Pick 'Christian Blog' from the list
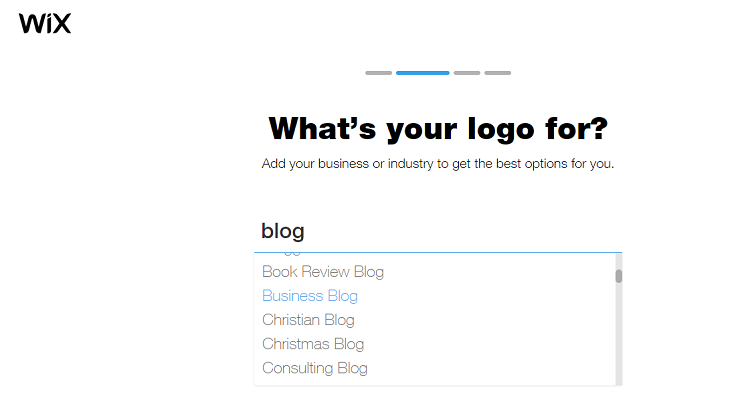This screenshot has width=750, height=402. coord(308,320)
